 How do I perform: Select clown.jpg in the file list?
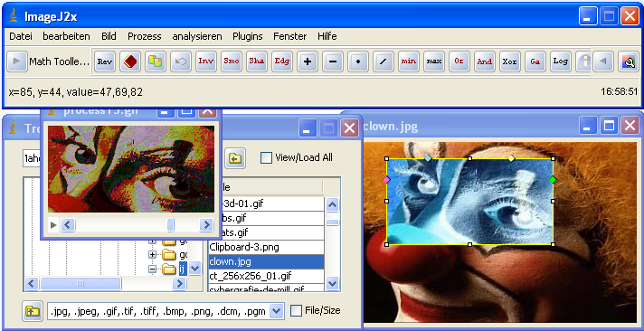click(x=266, y=261)
